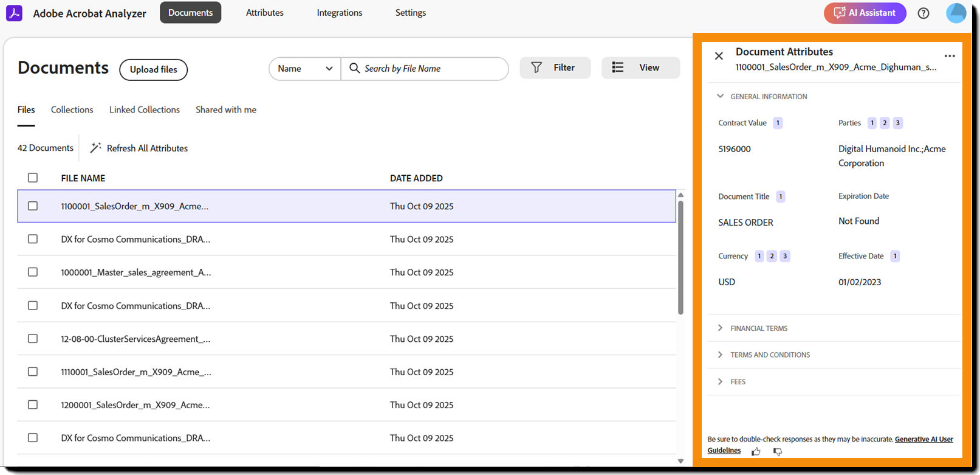Click Currency source badge 3
980x475 pixels.
click(x=785, y=256)
